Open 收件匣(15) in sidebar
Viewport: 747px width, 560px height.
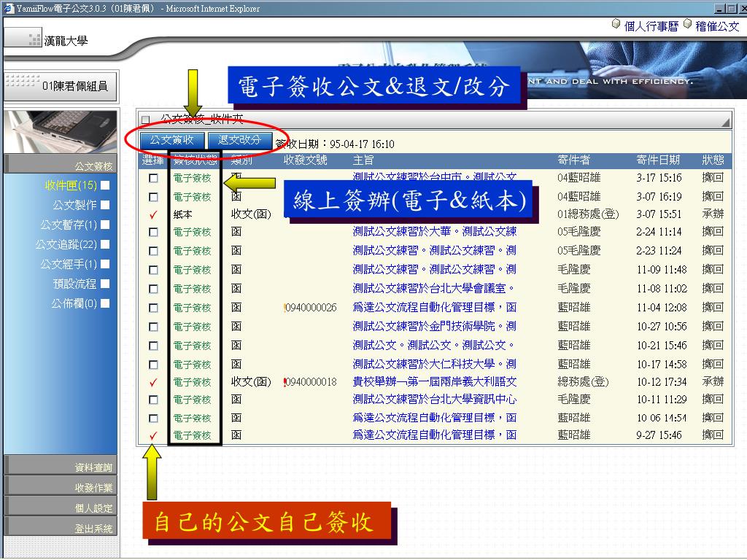71,184
